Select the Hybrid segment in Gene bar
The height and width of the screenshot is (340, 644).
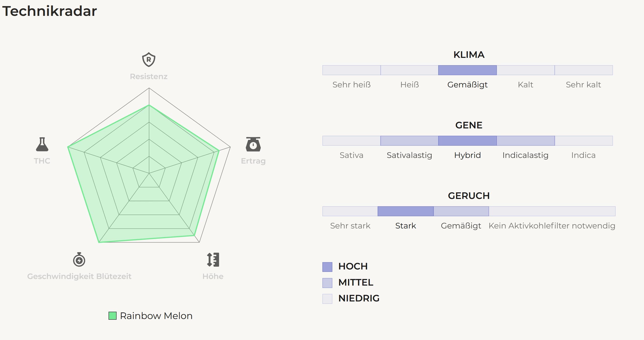[467, 141]
